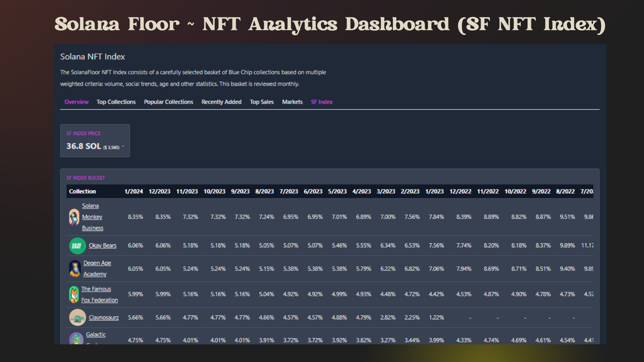Open the Popular Collections tab
644x362 pixels.
(x=168, y=102)
